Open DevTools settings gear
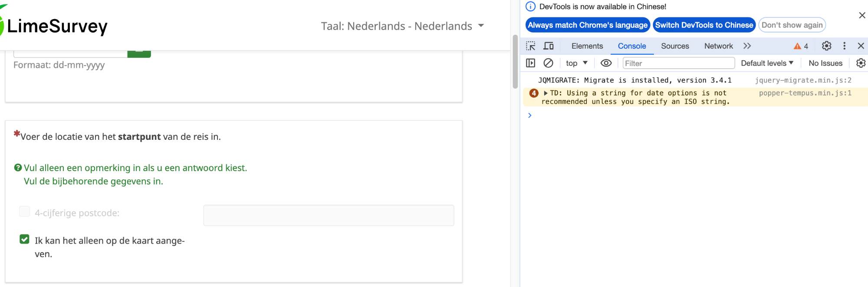The image size is (868, 287). [x=826, y=46]
